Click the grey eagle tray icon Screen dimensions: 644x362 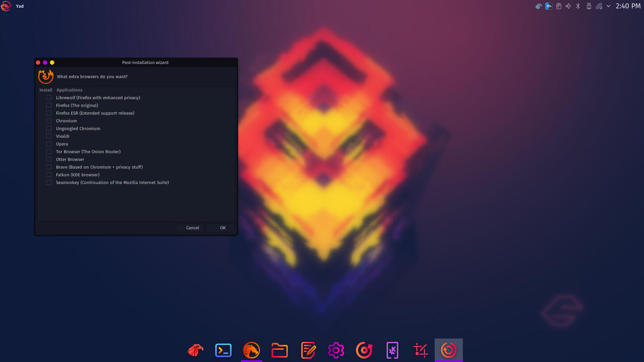[538, 6]
